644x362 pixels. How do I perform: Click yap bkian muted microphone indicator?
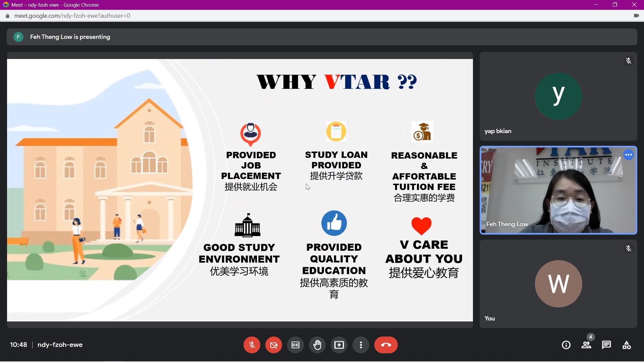(629, 61)
